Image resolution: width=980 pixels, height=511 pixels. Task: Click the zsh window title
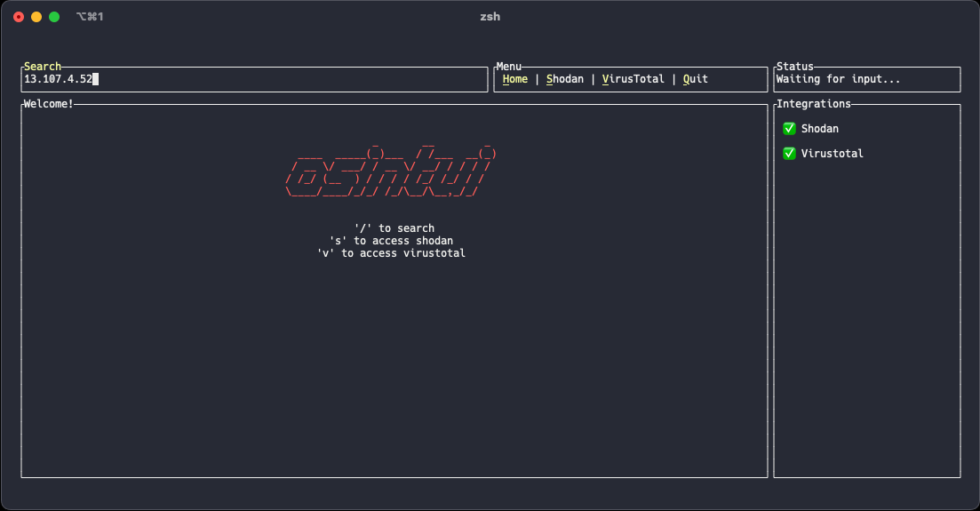(x=490, y=17)
